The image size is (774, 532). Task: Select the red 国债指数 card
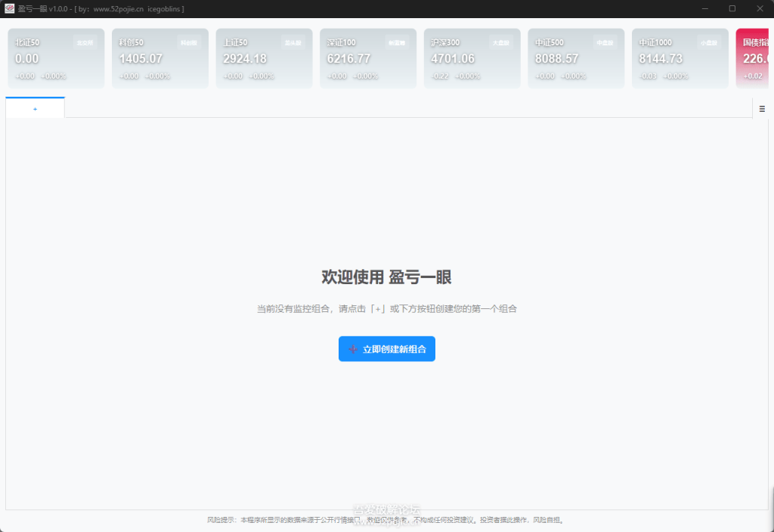point(752,58)
